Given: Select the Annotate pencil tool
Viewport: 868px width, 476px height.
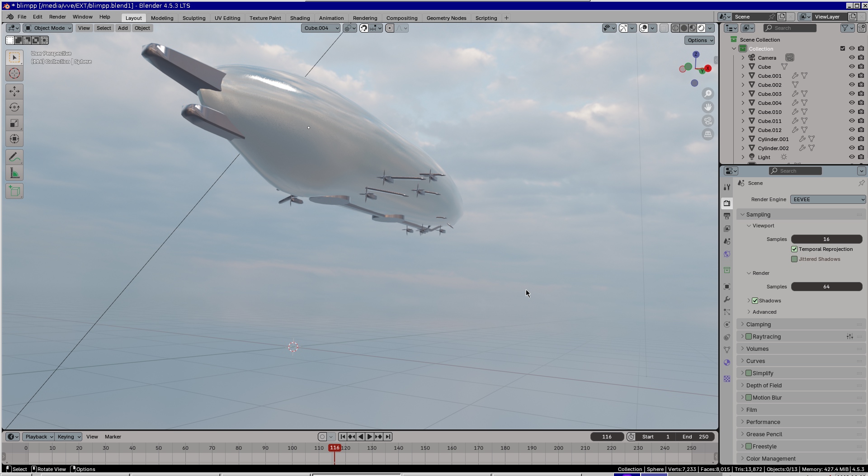Looking at the screenshot, I should pyautogui.click(x=14, y=157).
